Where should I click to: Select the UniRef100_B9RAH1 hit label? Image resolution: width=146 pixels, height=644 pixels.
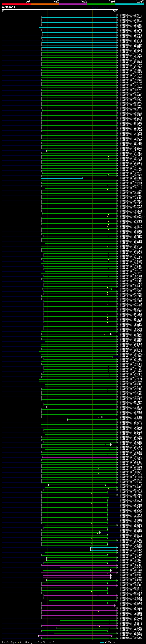(131, 572)
